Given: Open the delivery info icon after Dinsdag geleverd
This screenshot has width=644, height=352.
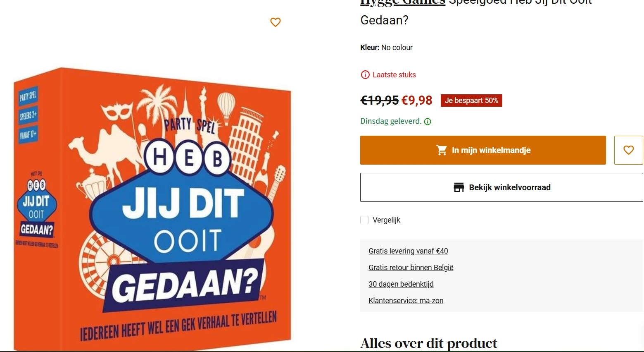Looking at the screenshot, I should (x=428, y=122).
